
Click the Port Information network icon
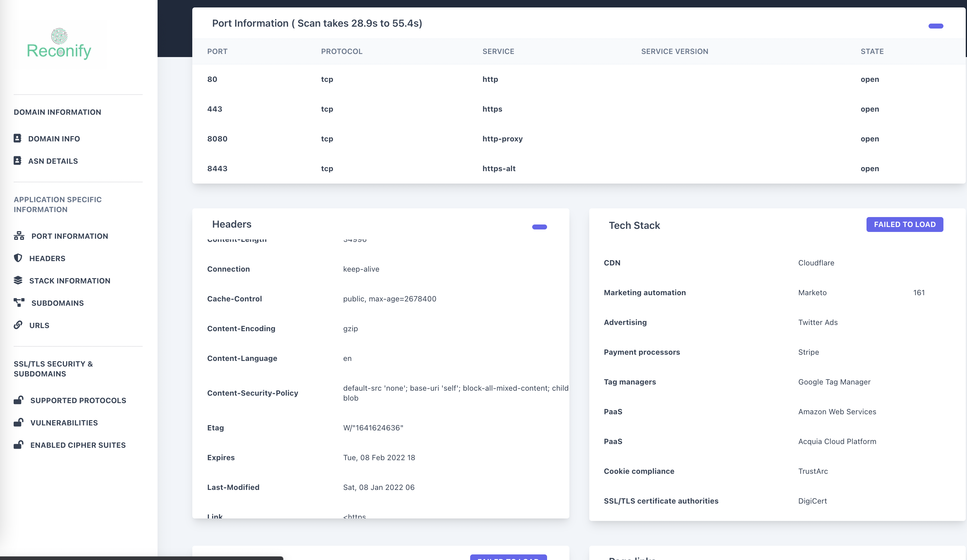(19, 236)
